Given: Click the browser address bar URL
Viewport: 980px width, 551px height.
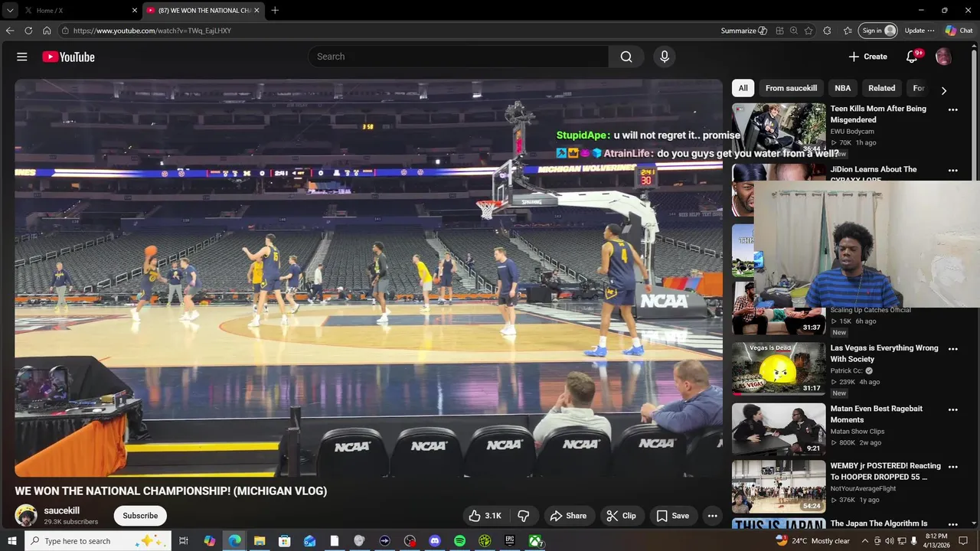Looking at the screenshot, I should pos(152,31).
